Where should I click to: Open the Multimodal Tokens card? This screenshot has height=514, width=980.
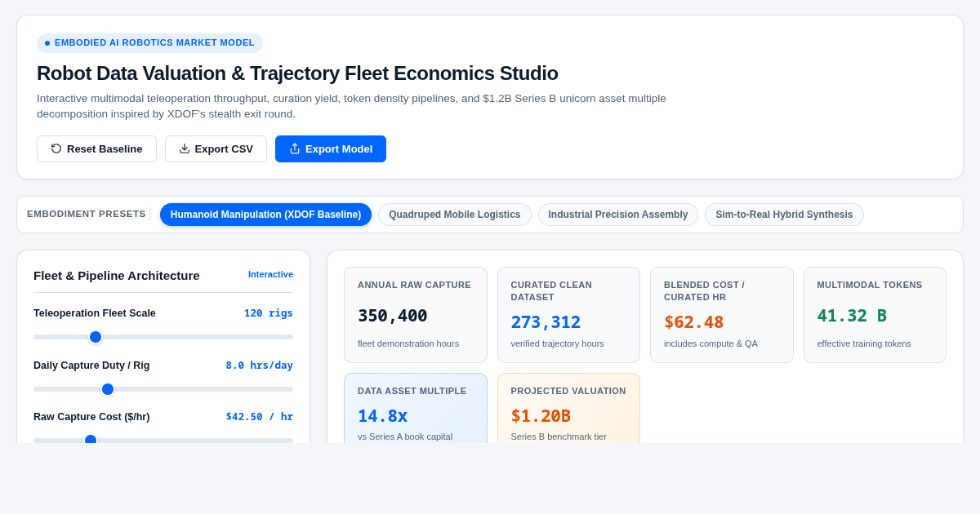pos(875,315)
